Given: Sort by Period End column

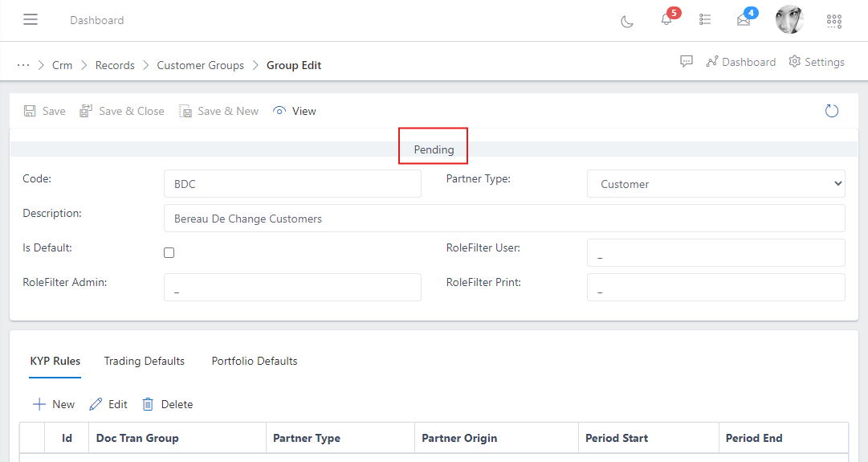Looking at the screenshot, I should (784, 438).
